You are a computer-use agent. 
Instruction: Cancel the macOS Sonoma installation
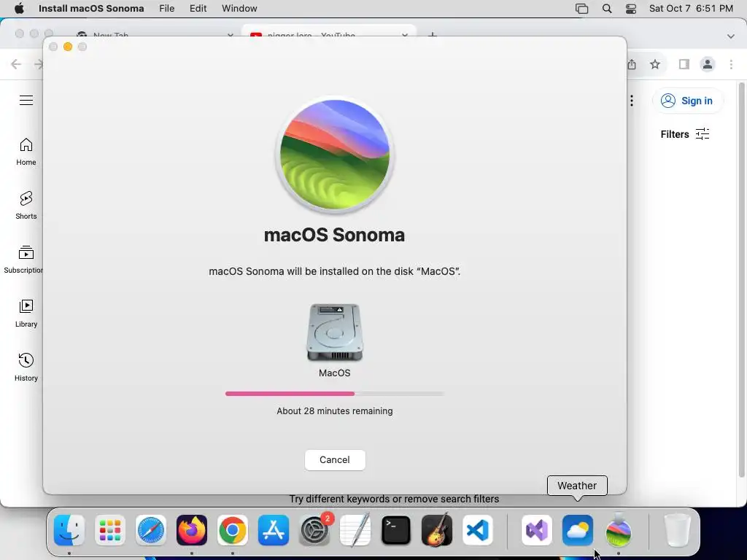[334, 459]
